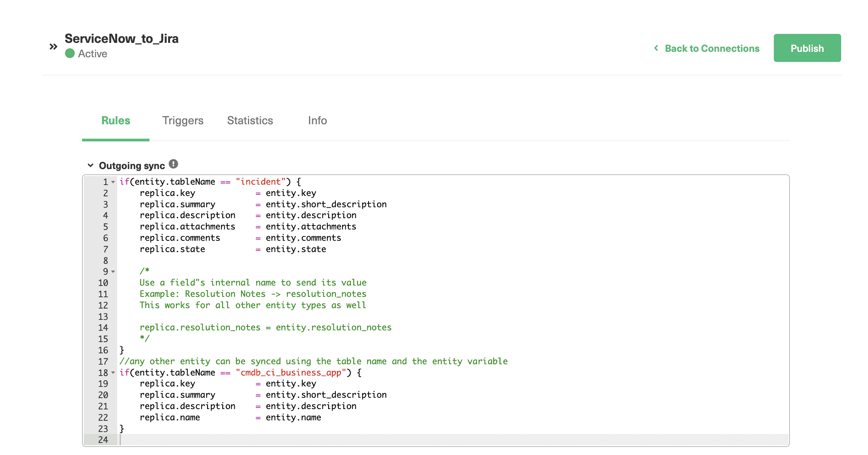Click the Publish button
The height and width of the screenshot is (455, 868).
(x=807, y=48)
